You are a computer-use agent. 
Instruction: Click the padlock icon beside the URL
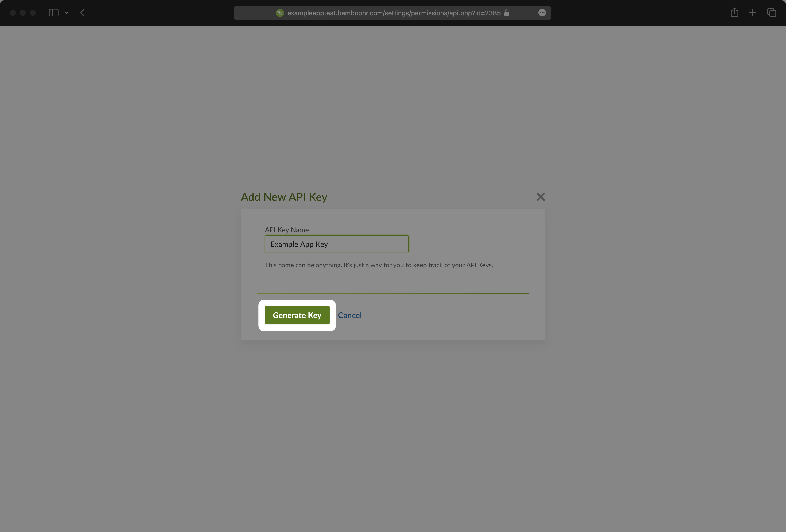click(507, 13)
